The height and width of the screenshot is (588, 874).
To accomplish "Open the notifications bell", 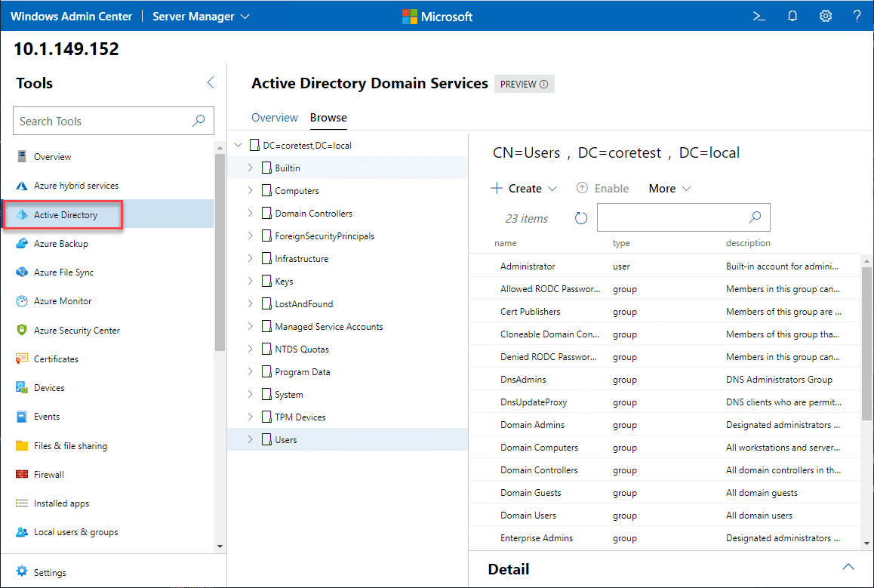I will point(792,16).
